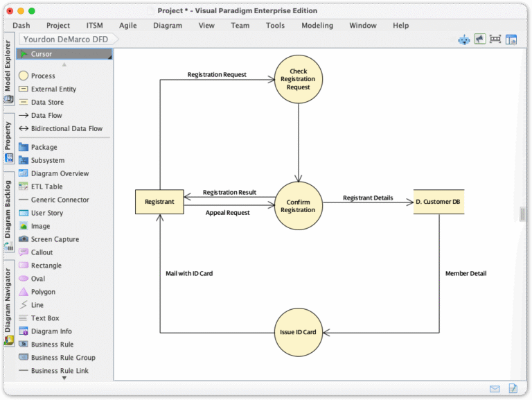Viewport: 532px width, 400px height.
Task: Open the ITSM menu
Action: coord(94,26)
